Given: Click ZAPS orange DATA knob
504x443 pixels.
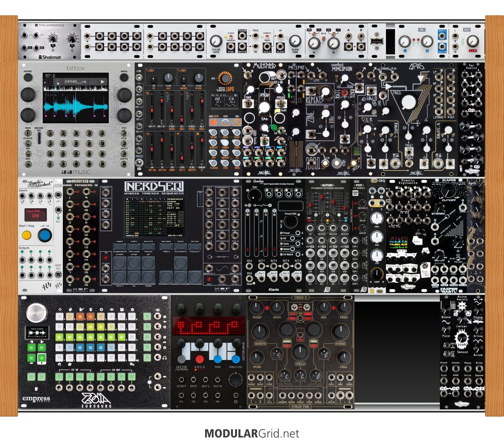Looking at the screenshot, I should point(225,78).
